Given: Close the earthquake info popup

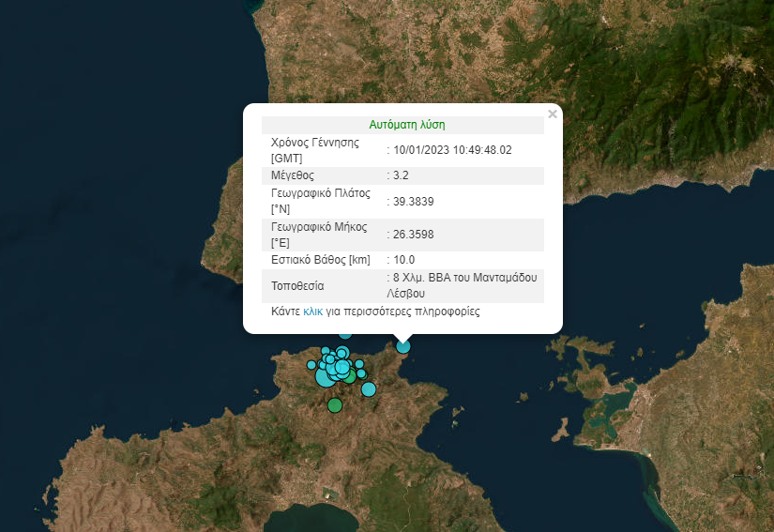Looking at the screenshot, I should point(552,114).
